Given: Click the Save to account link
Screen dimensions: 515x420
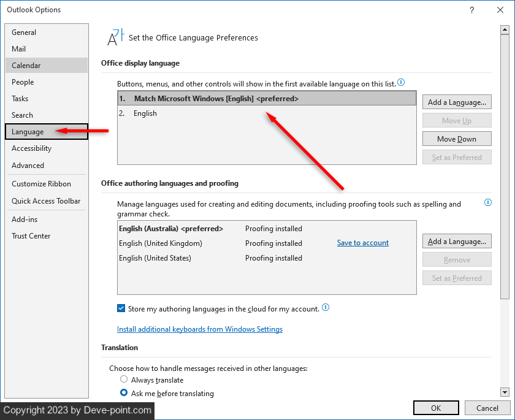Looking at the screenshot, I should [x=362, y=243].
